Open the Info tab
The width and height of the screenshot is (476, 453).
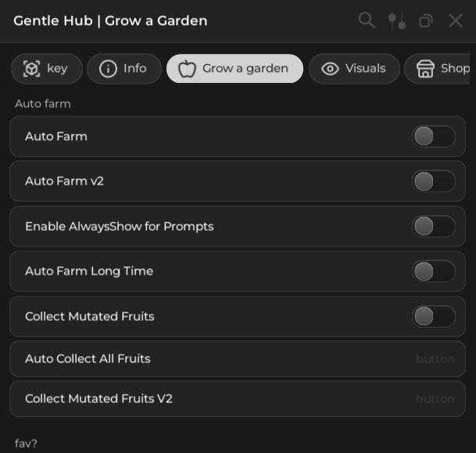[x=124, y=69]
